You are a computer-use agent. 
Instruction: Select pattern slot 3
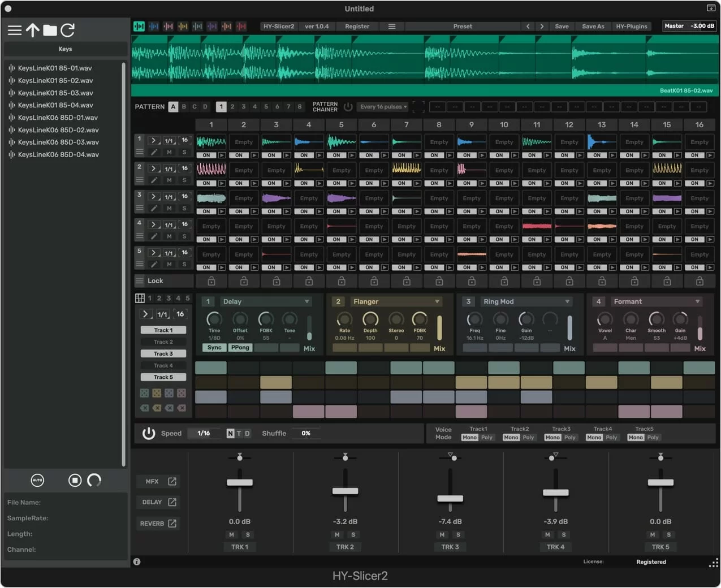pyautogui.click(x=243, y=106)
